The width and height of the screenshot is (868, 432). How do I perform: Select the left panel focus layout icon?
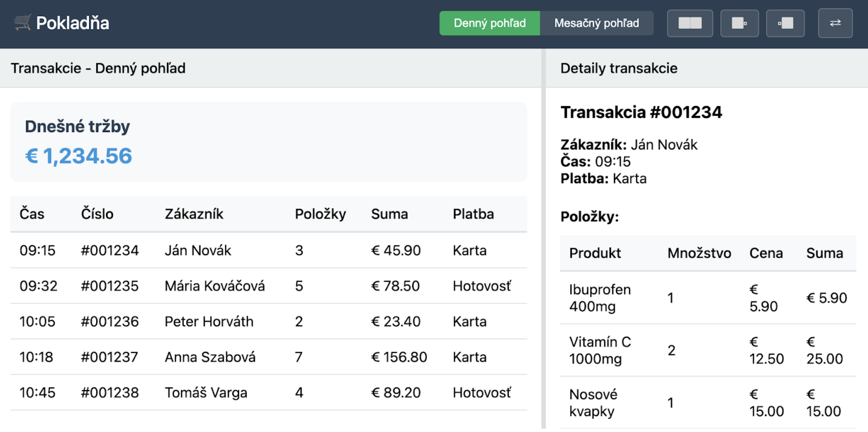tap(739, 23)
